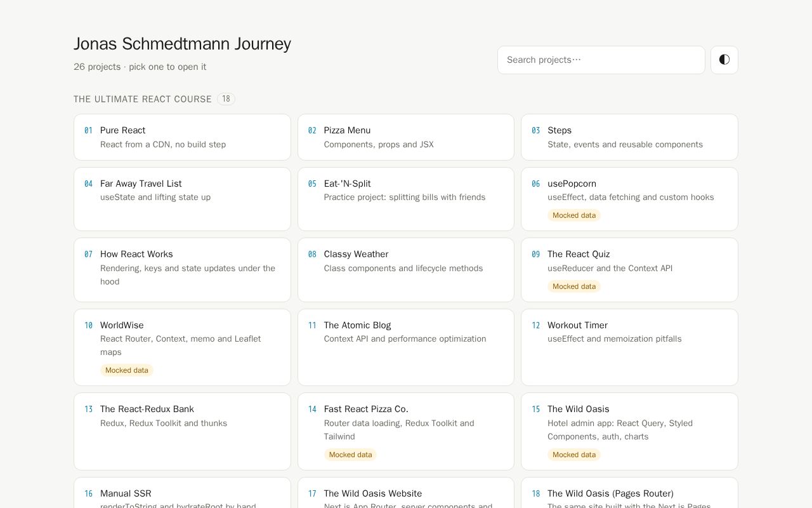812x508 pixels.
Task: Click 'Context API and performance optimization' description
Action: pyautogui.click(x=405, y=338)
